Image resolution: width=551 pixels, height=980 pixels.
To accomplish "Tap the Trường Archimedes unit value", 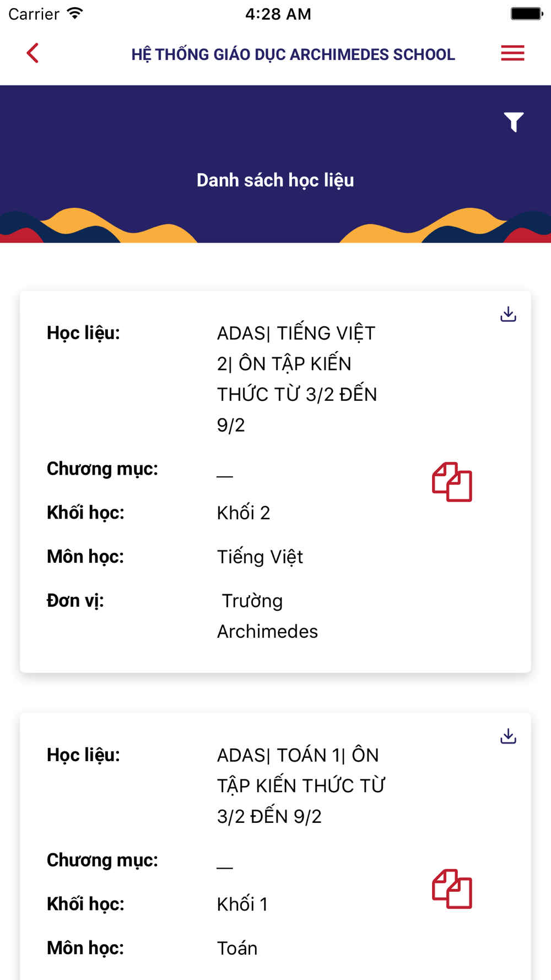I will pos(268,616).
